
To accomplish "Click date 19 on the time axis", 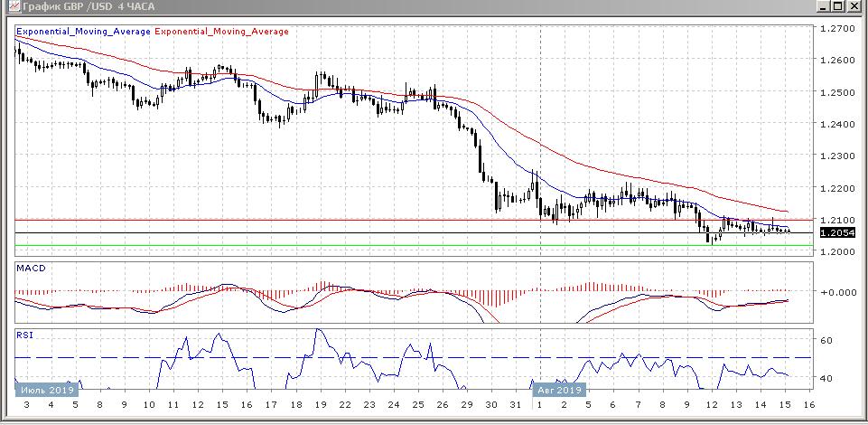I will click(319, 405).
